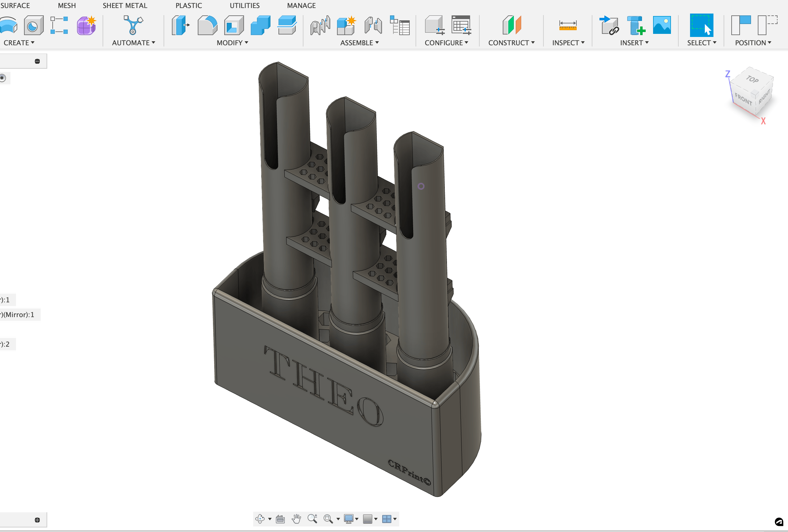Expand the bottom panel with plus button
This screenshot has height=532, width=788.
37,520
